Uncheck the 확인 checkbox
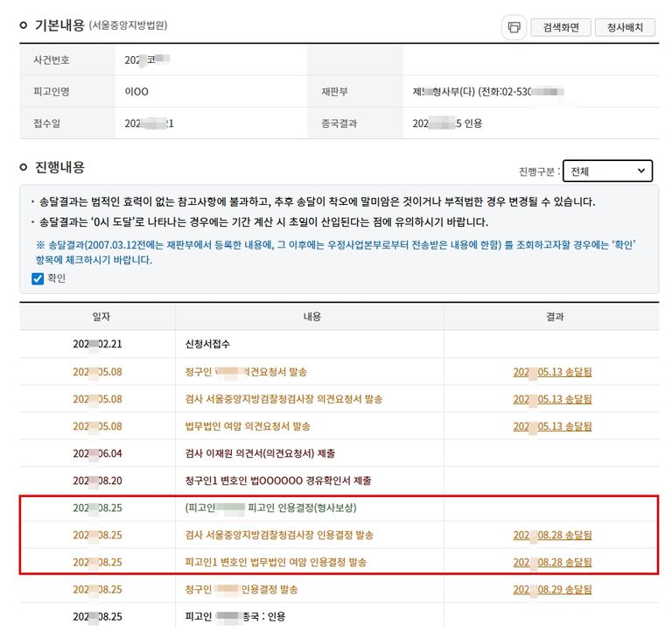The height and width of the screenshot is (631, 672). click(x=38, y=279)
